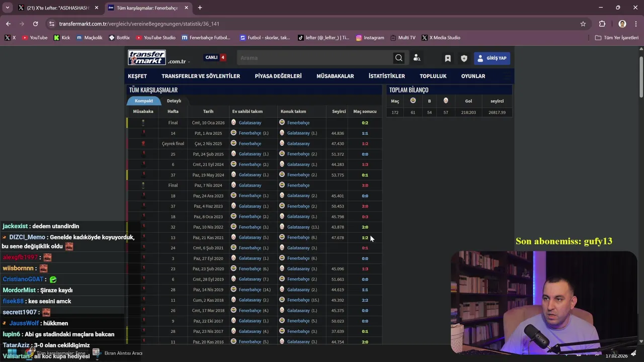Open the bookmark watchlist icon in header
The height and width of the screenshot is (362, 644).
pyautogui.click(x=448, y=58)
